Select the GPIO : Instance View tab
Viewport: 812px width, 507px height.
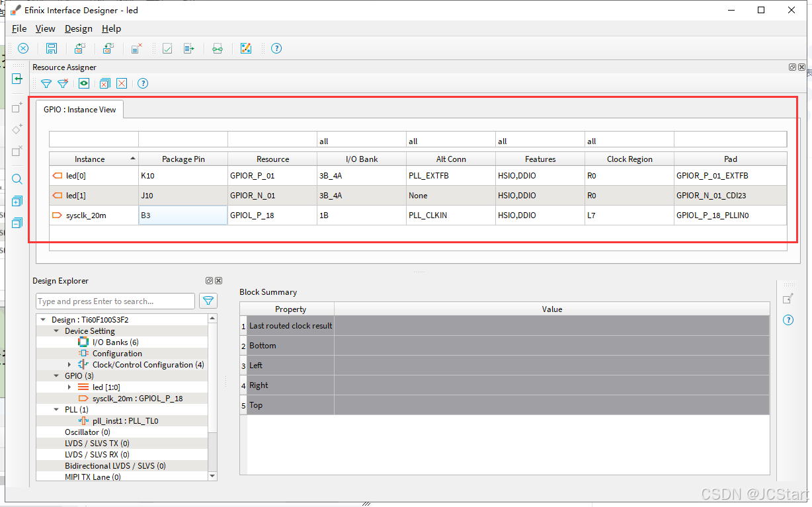(x=79, y=110)
